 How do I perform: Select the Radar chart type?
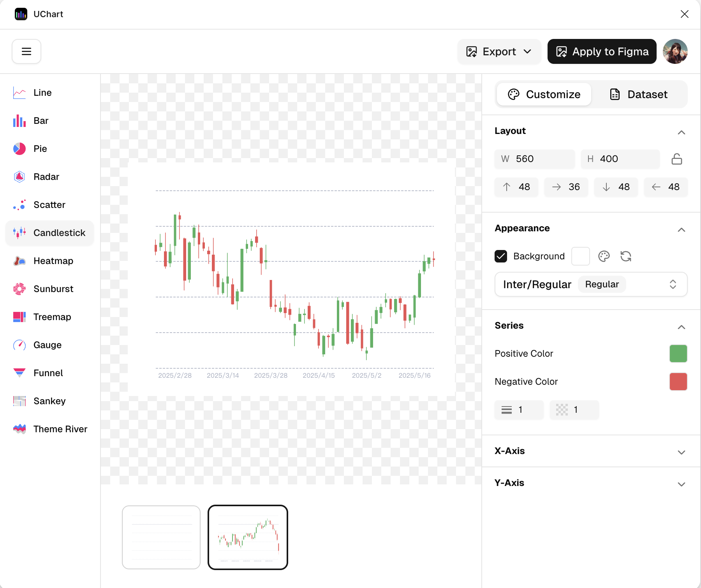46,177
